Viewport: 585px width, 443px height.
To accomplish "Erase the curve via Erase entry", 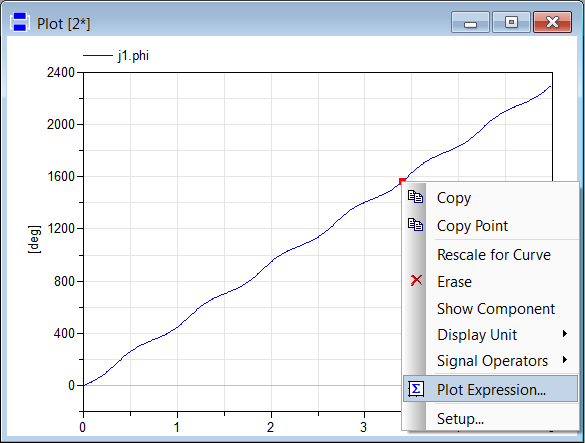I will click(490, 282).
